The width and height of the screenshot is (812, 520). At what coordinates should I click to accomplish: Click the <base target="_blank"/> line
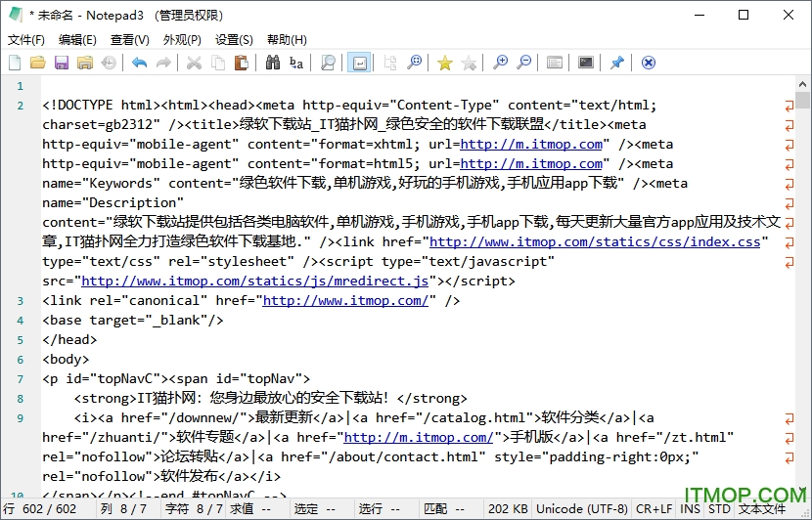[x=133, y=321]
